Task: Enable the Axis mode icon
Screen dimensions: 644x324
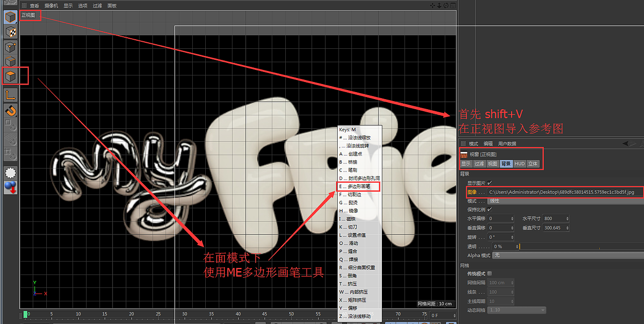Action: (10, 95)
